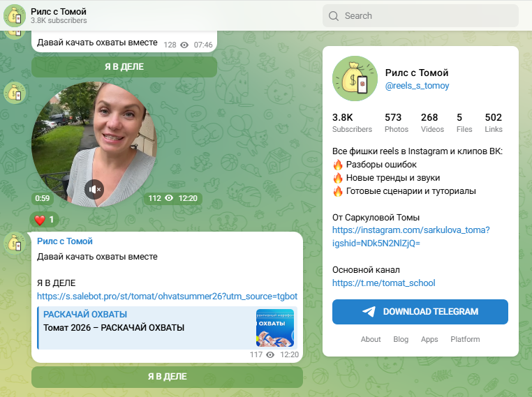Screen dimensions: 532x397
Task: Focus the Search input field
Action: 420,16
